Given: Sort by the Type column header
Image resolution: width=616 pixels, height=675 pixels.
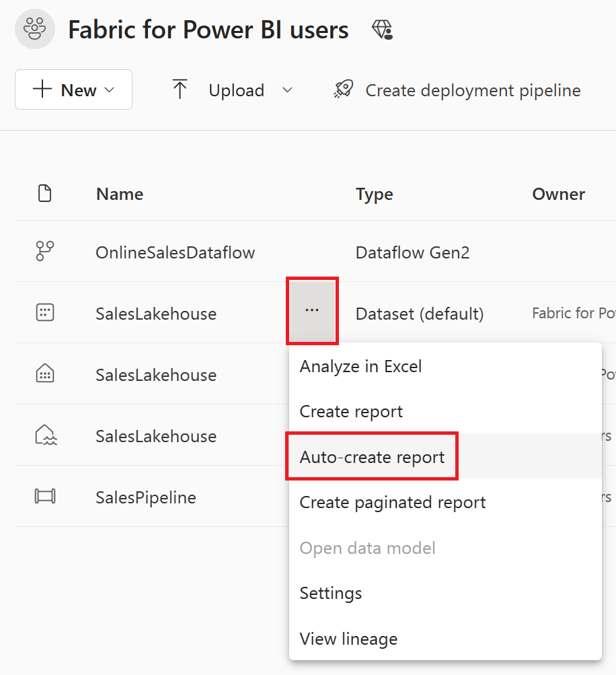Looking at the screenshot, I should coord(375,194).
